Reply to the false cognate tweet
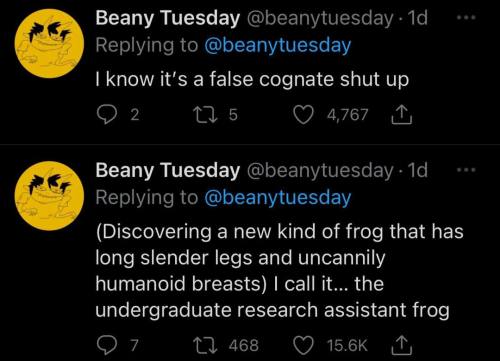The height and width of the screenshot is (361, 500). coord(106,115)
